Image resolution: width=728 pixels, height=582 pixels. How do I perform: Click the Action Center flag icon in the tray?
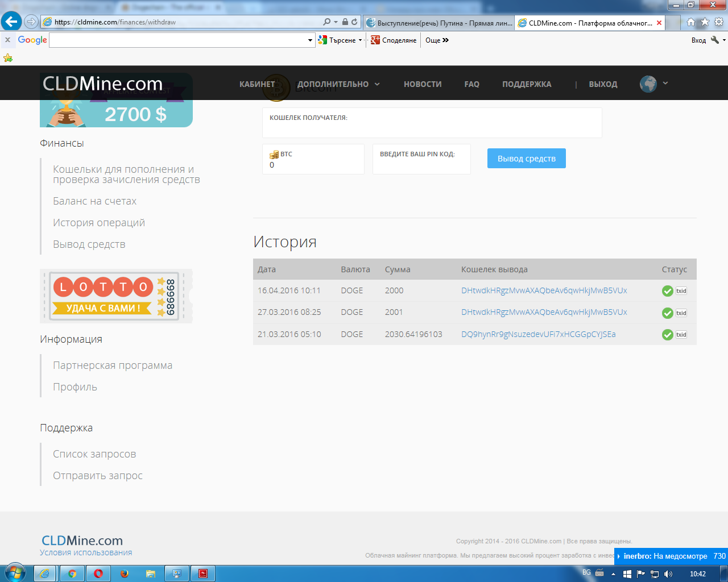[641, 574]
